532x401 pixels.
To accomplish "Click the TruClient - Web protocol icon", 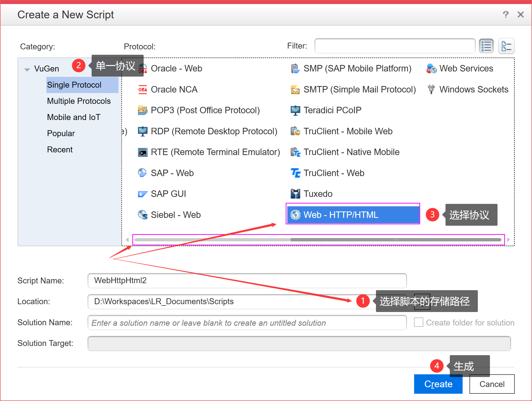I will point(295,173).
